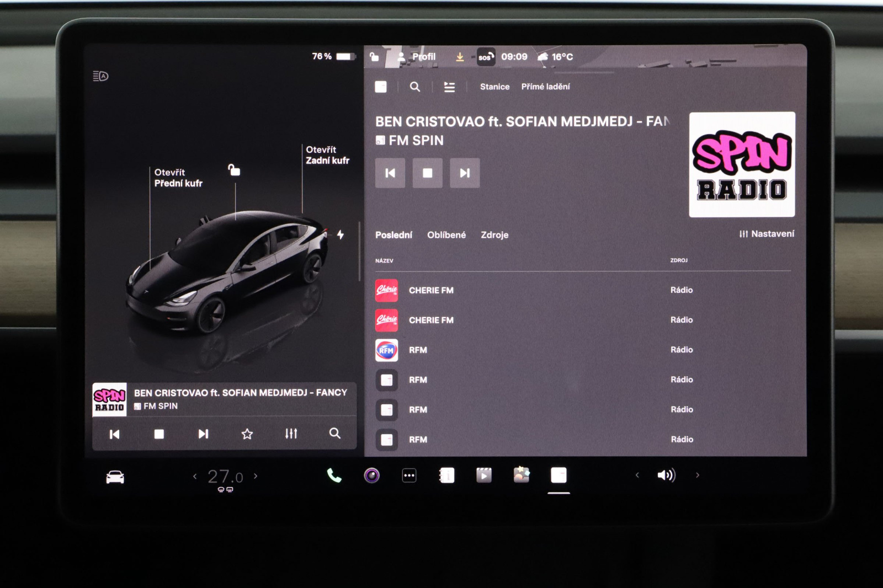This screenshot has height=588, width=883.
Task: Lower volume with the left chevron
Action: coord(637,475)
